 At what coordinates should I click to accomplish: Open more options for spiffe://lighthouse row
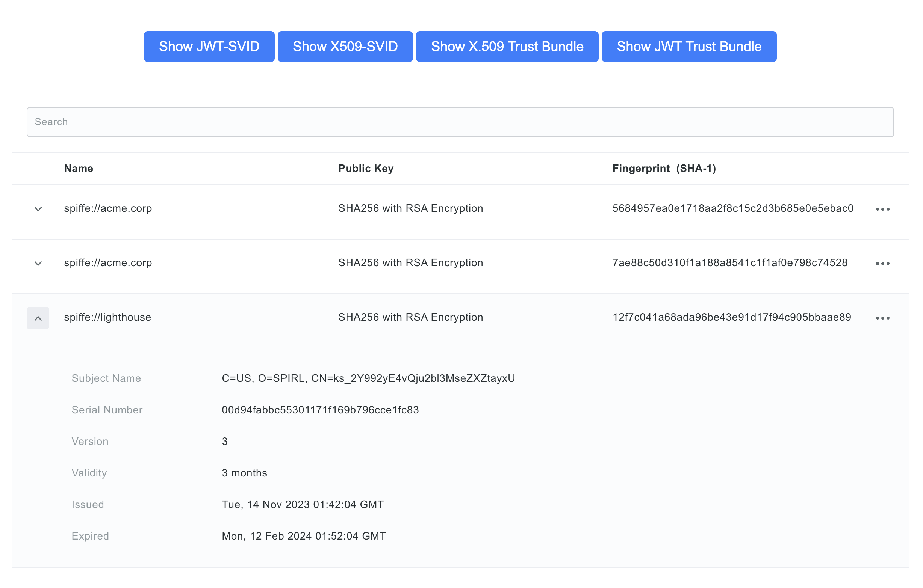coord(882,318)
